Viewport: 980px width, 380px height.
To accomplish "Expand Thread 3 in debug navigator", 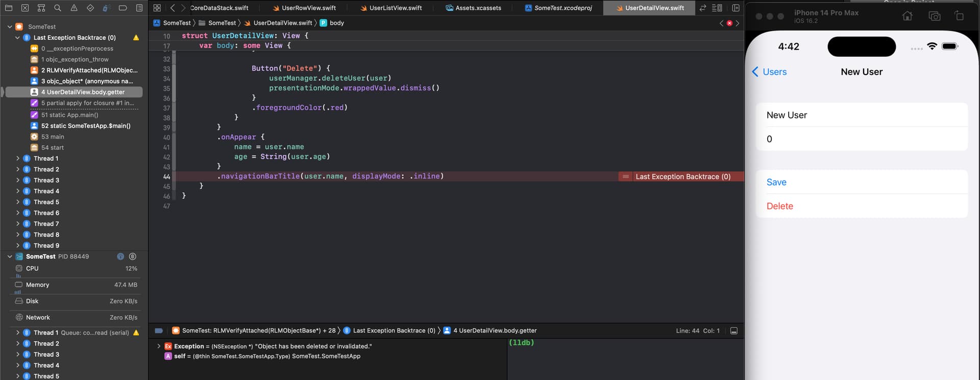I will 18,180.
